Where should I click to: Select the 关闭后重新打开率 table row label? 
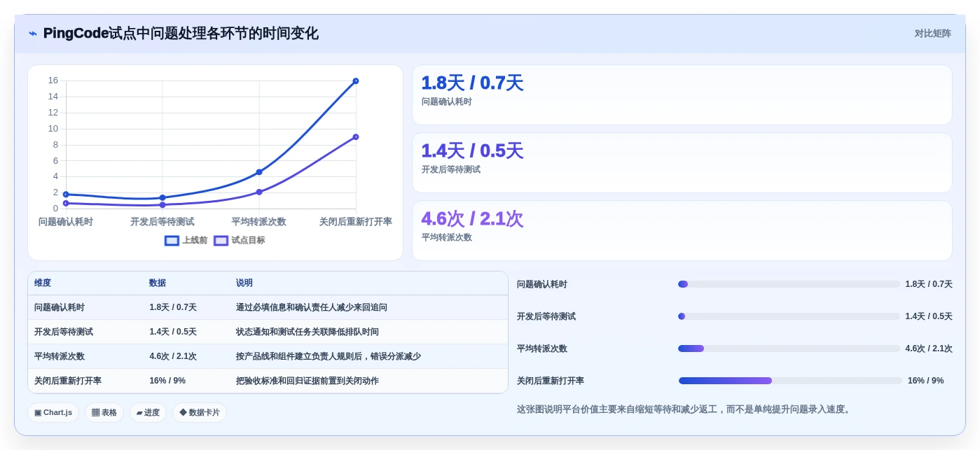pos(68,381)
